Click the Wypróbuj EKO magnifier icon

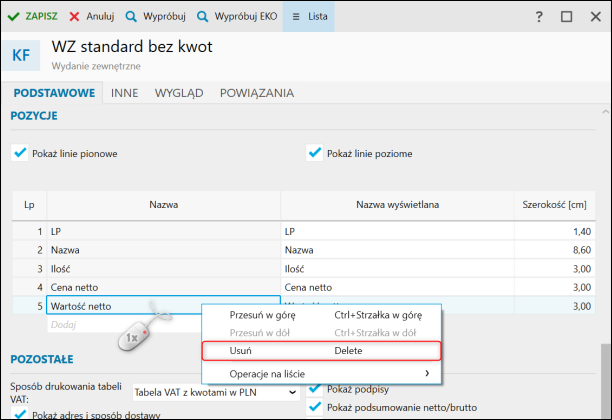[x=202, y=17]
